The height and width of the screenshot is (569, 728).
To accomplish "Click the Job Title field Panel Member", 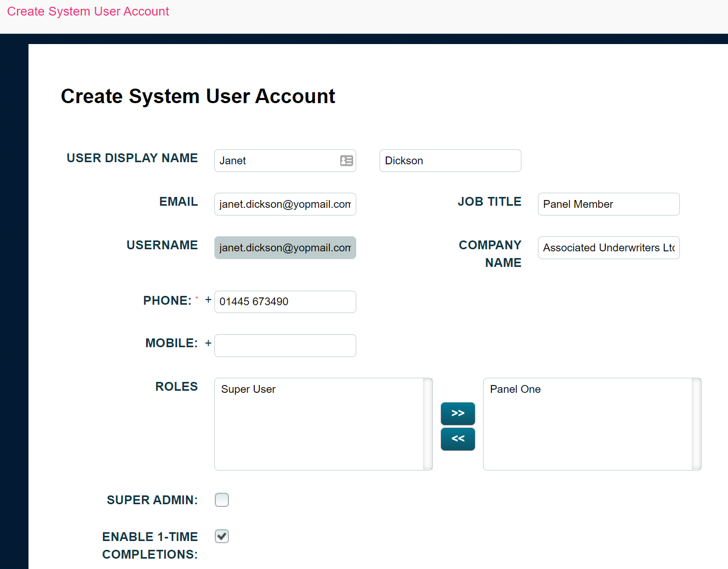I will (x=609, y=204).
